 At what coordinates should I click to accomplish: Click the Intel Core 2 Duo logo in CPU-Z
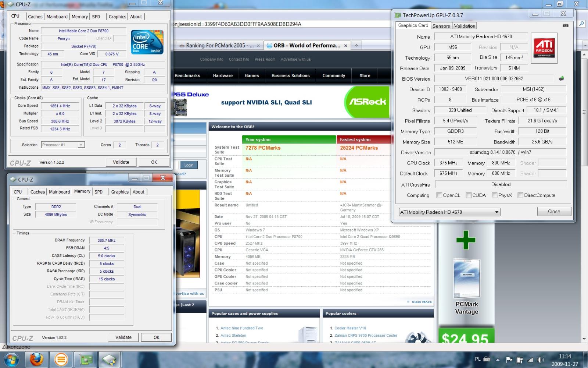point(147,42)
